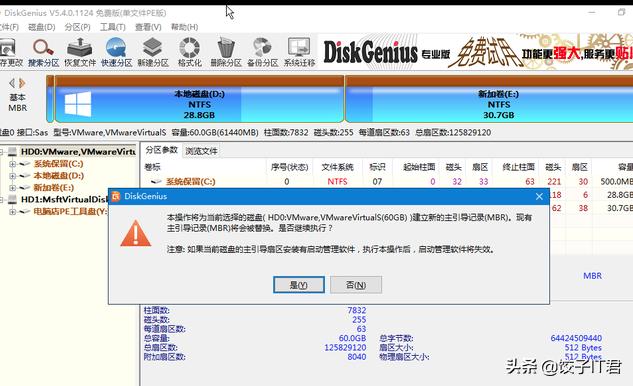Click the save changes toolbar icon

click(7, 48)
